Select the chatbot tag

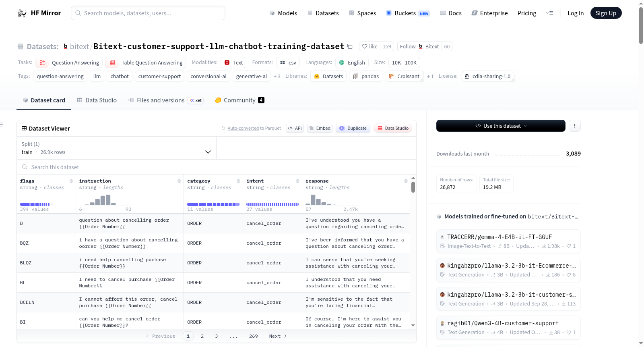pyautogui.click(x=120, y=77)
